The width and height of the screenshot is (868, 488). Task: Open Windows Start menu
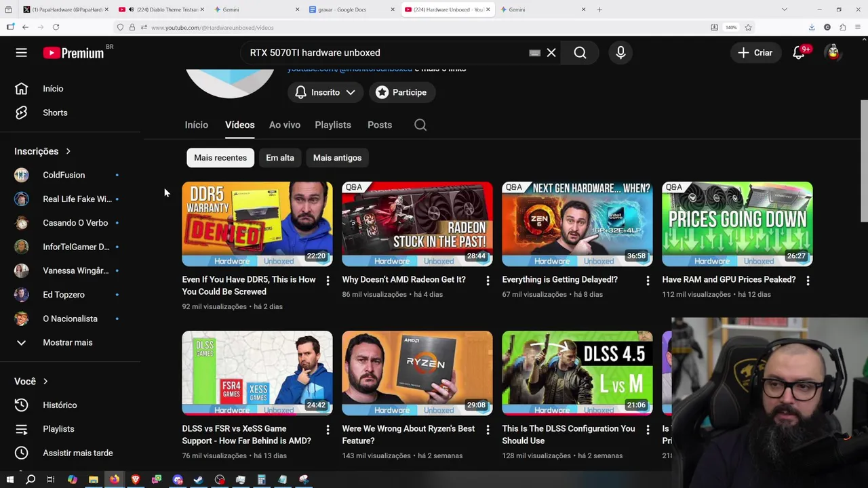pyautogui.click(x=9, y=480)
